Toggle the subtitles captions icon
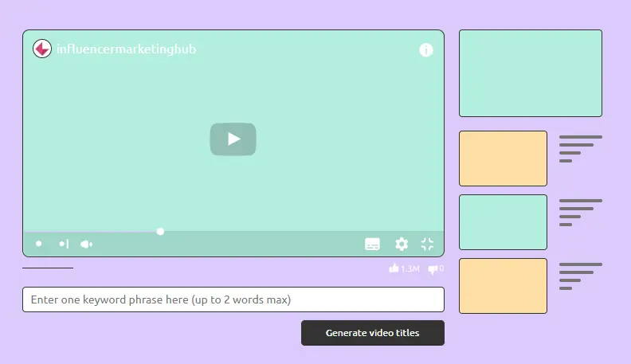Image resolution: width=631 pixels, height=364 pixels. [372, 244]
